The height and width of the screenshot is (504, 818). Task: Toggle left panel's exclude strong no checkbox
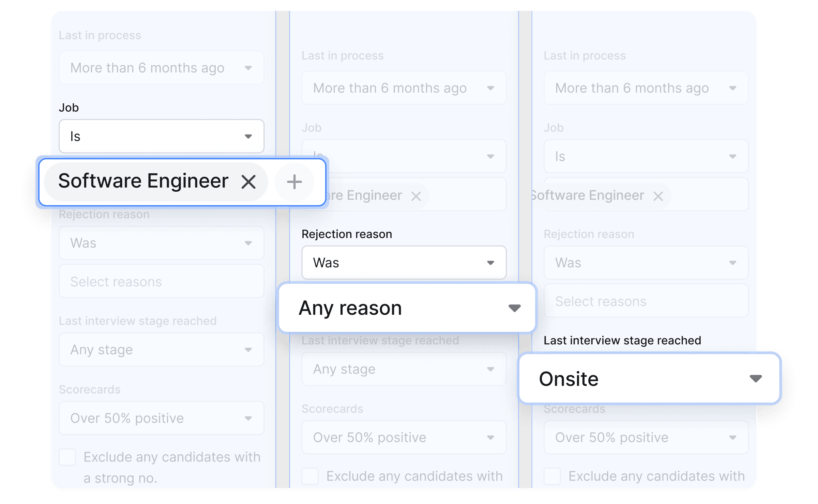click(x=67, y=457)
